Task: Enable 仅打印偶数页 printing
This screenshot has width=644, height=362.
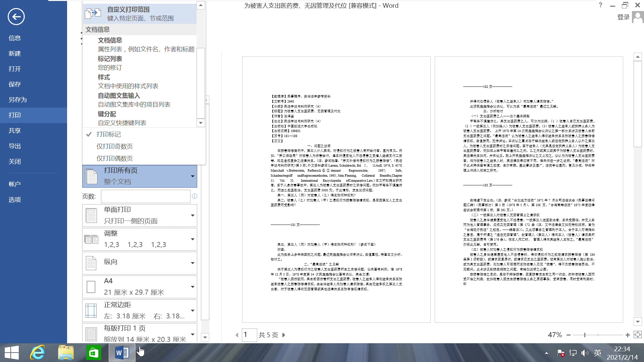Action: click(x=114, y=158)
